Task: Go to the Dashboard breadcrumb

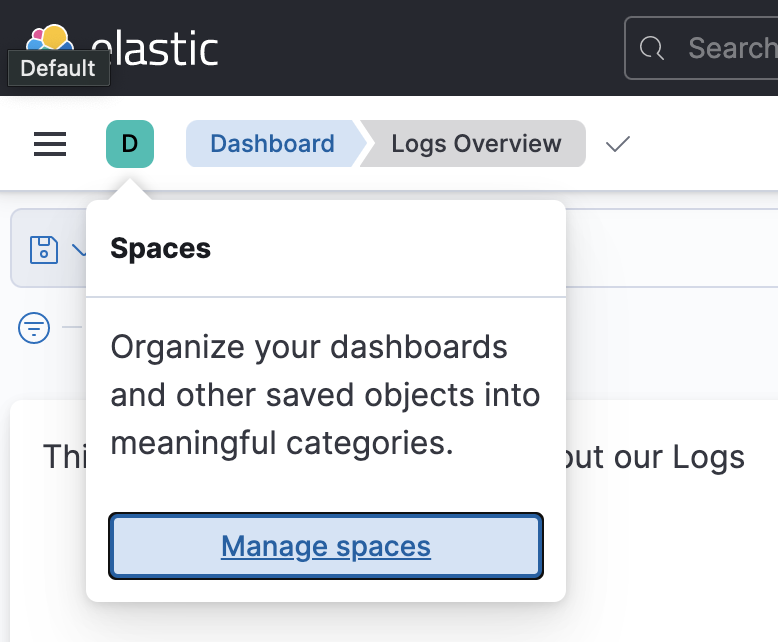Action: coord(272,144)
